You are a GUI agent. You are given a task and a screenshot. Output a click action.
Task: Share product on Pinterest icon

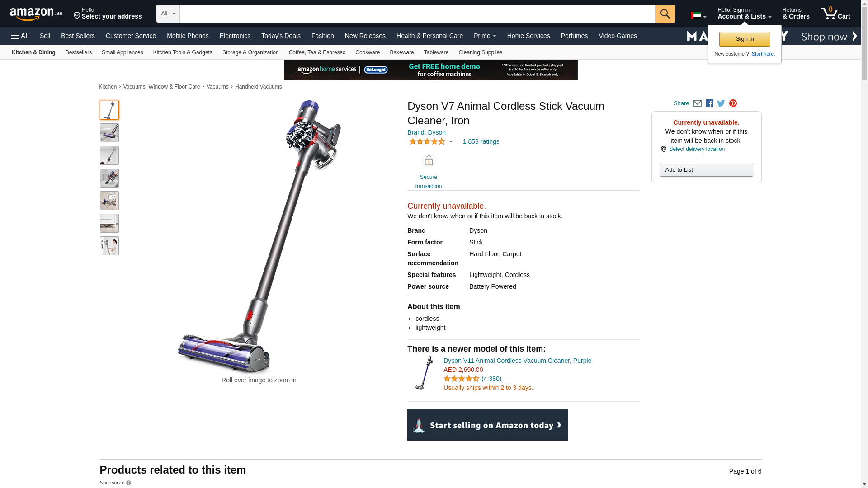(x=733, y=103)
